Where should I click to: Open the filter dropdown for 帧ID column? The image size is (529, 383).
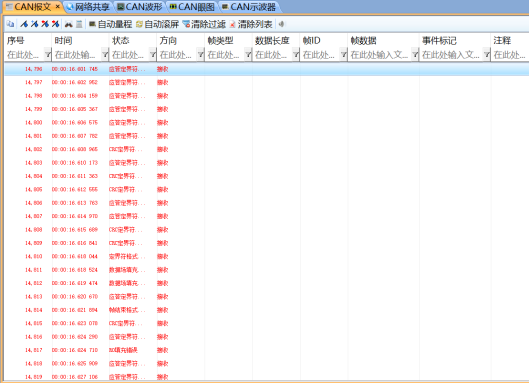343,54
